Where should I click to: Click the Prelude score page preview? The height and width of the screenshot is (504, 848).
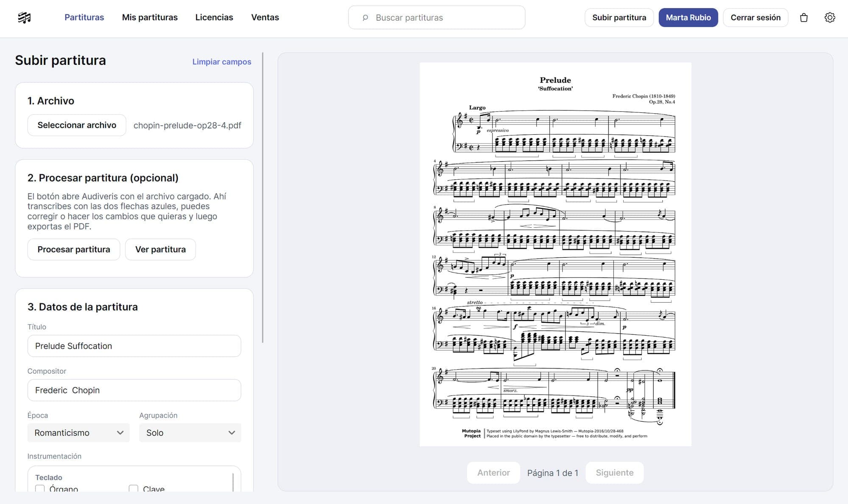[x=555, y=254]
